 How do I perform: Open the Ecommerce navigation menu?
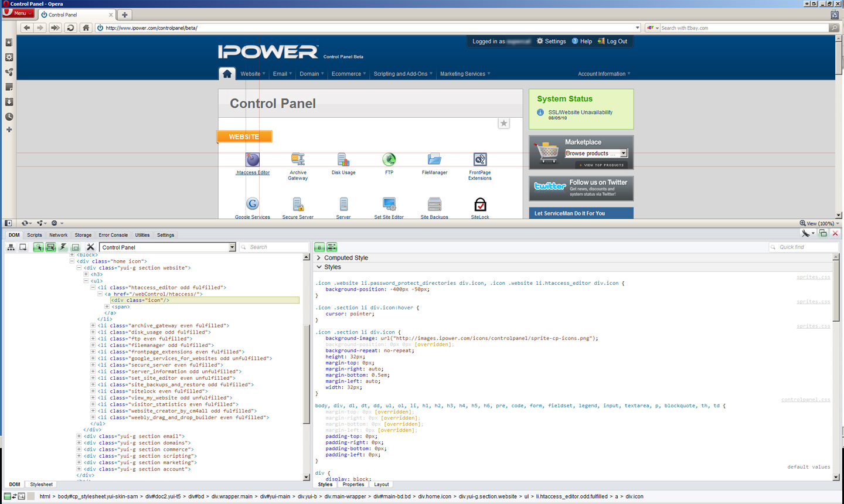pos(348,74)
